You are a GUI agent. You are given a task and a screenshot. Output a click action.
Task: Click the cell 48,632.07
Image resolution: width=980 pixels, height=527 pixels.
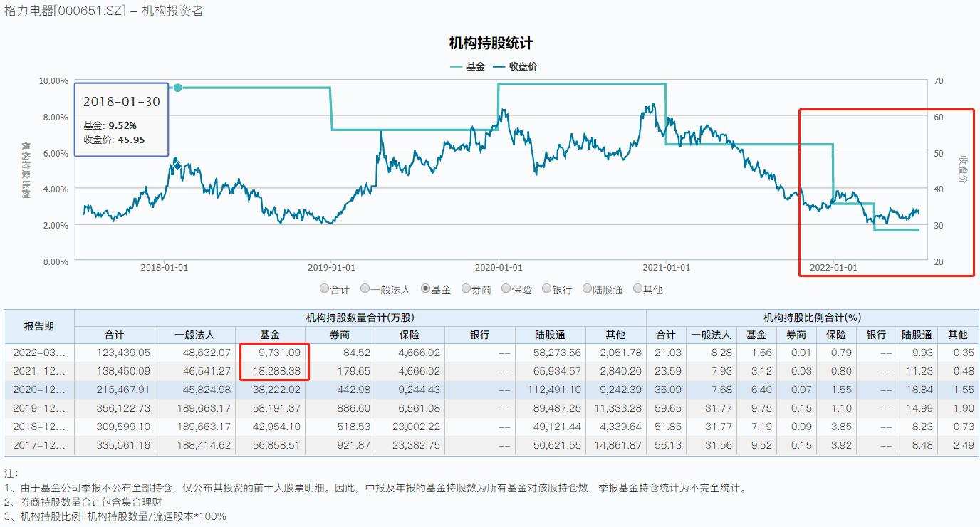click(x=208, y=353)
